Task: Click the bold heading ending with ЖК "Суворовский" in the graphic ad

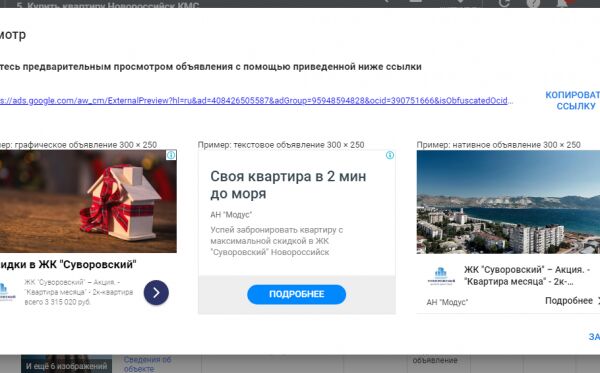Action: pos(68,264)
